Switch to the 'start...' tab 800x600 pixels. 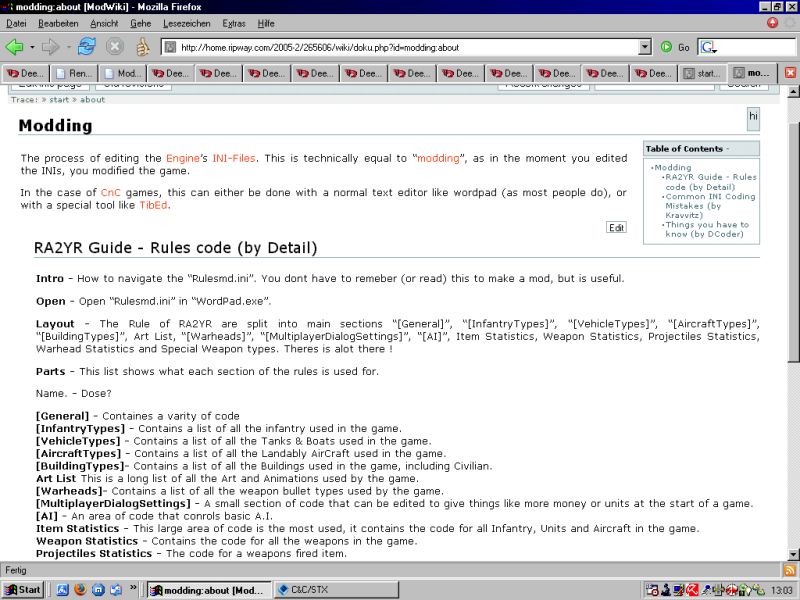(x=703, y=73)
